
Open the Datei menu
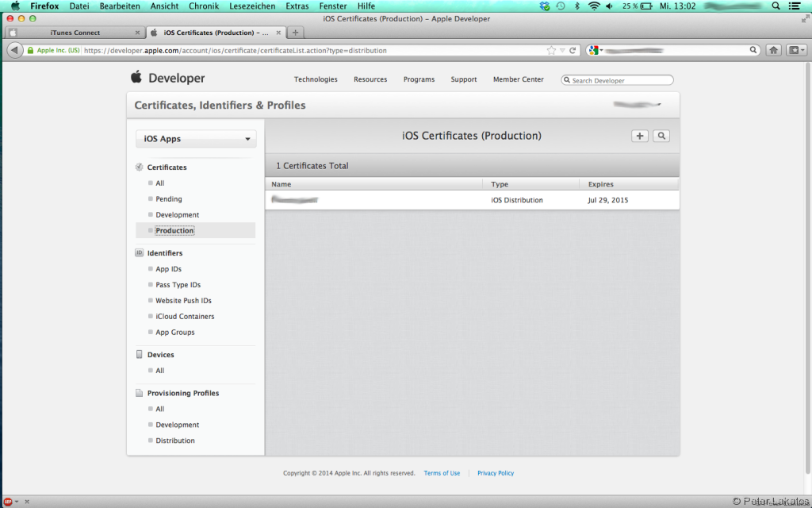[x=79, y=6]
